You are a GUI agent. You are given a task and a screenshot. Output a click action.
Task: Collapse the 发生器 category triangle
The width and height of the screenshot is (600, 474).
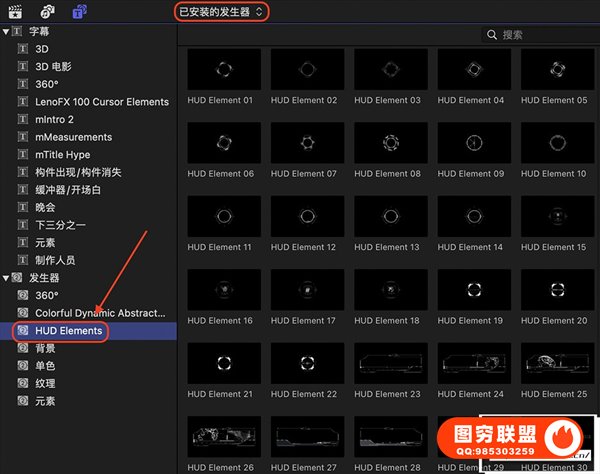(6, 278)
